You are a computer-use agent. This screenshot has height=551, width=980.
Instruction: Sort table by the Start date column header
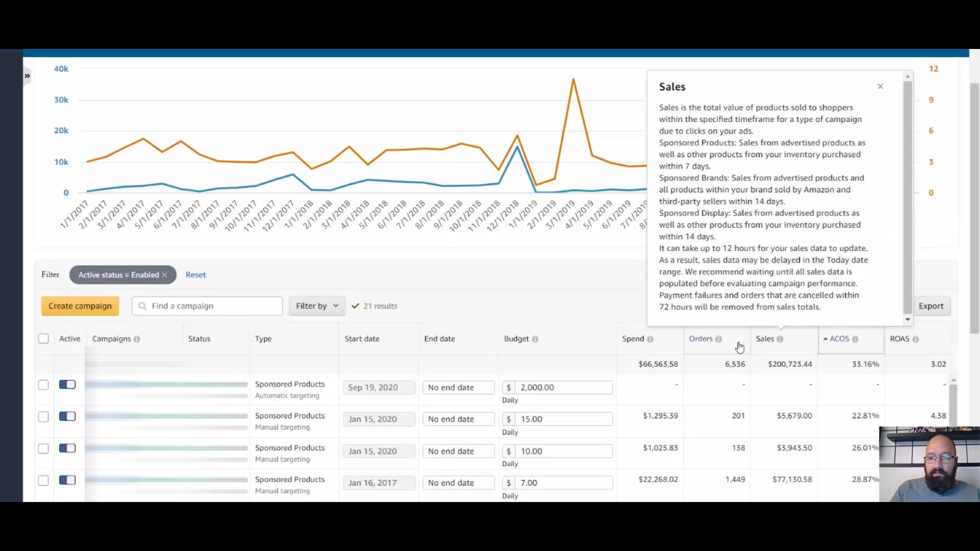362,339
